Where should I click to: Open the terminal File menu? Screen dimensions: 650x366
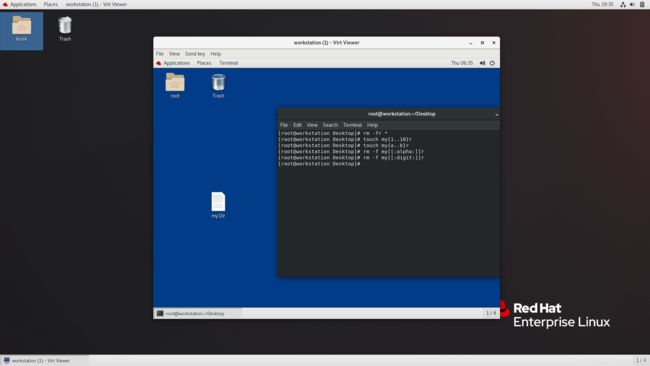click(284, 125)
